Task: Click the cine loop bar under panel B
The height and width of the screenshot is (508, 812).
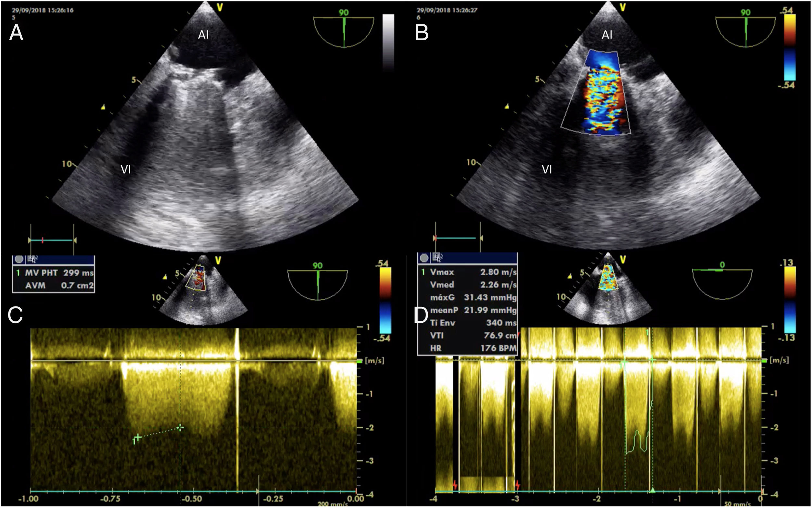Action: coord(457,238)
